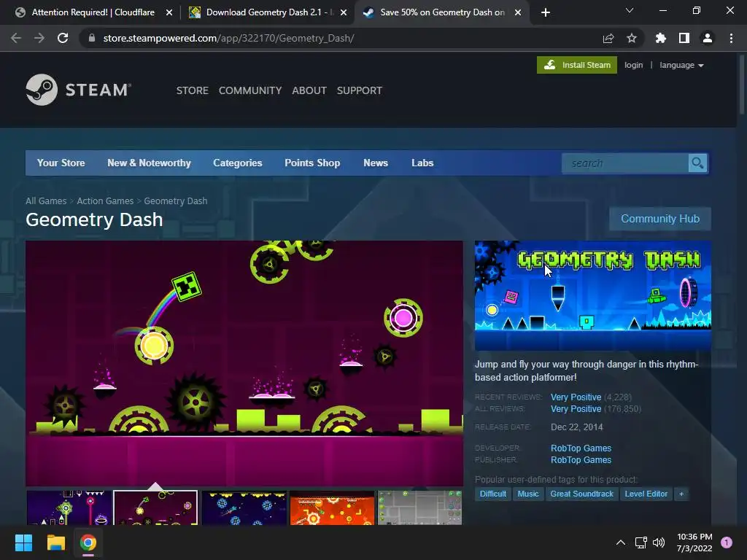747x560 pixels.
Task: Click the browser back arrow
Action: (16, 38)
